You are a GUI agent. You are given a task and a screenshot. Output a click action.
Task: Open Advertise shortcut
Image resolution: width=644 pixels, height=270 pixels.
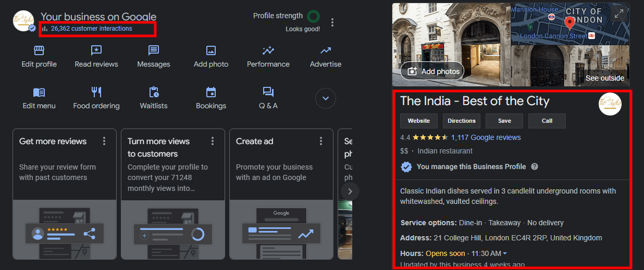(326, 57)
